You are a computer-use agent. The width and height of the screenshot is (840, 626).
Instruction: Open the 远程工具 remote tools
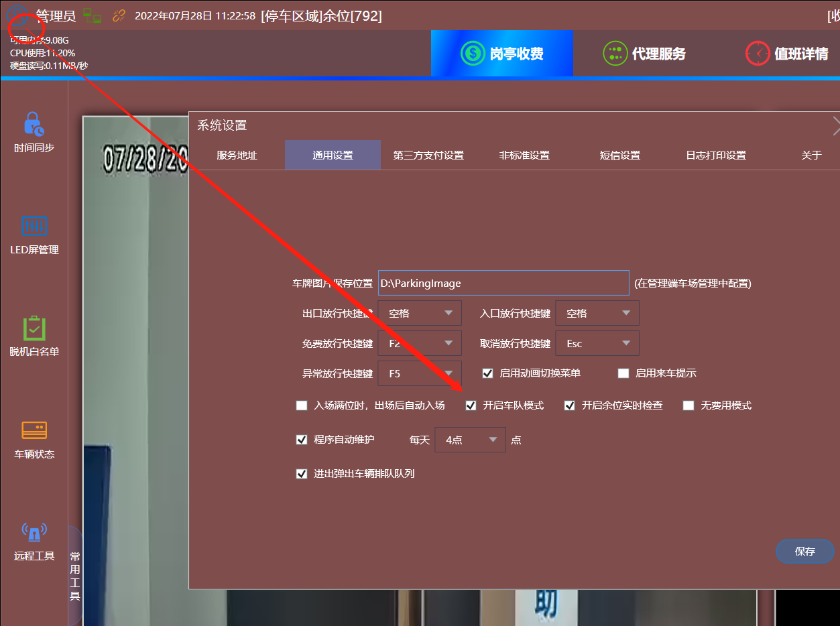click(34, 542)
